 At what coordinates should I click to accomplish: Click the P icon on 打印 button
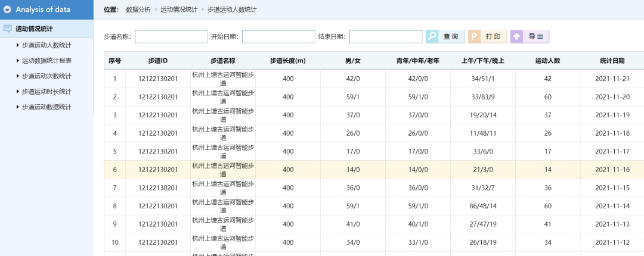click(x=475, y=36)
